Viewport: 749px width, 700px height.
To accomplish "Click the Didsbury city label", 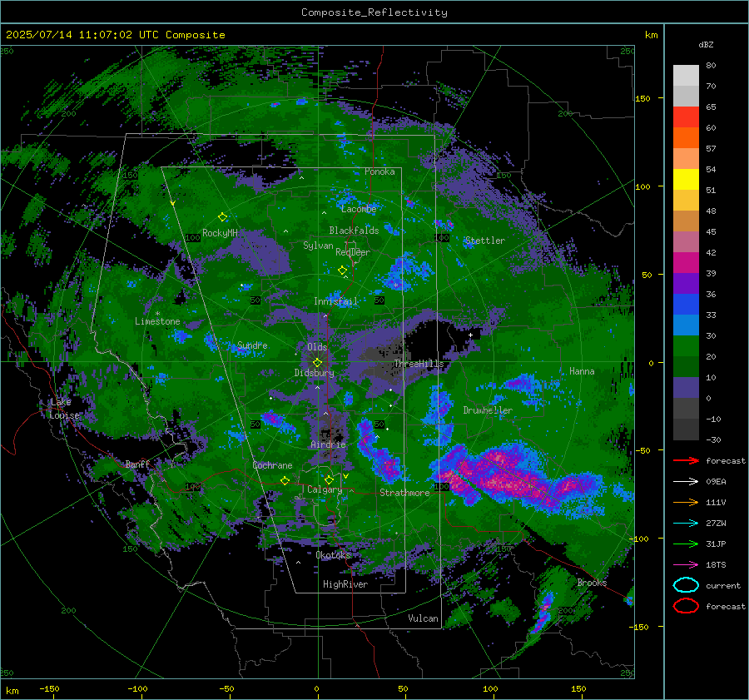I will (314, 373).
